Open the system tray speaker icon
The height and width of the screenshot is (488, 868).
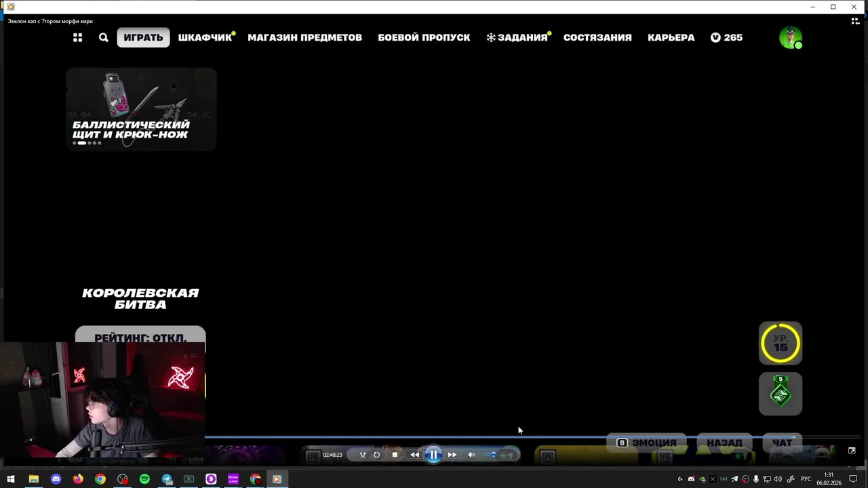pyautogui.click(x=778, y=479)
